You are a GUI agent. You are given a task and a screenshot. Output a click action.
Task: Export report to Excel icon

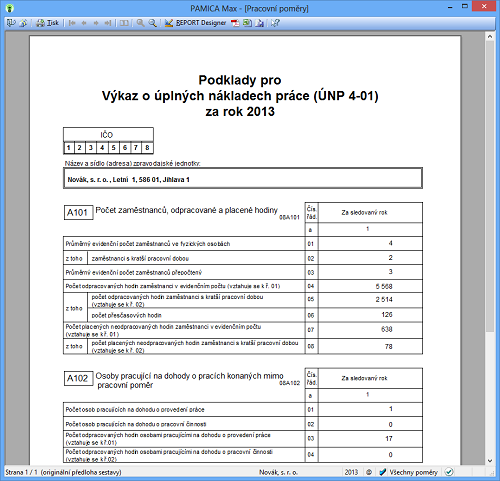click(x=247, y=23)
